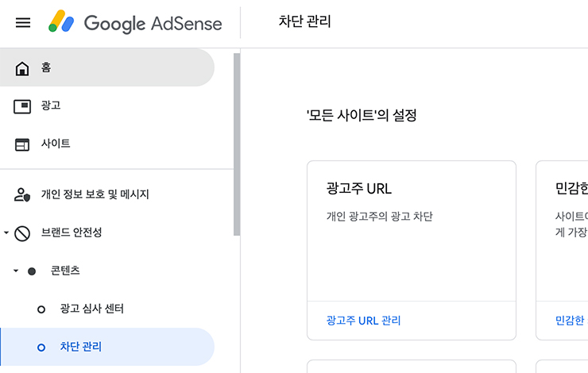Click the blue bullet beside 차단 관리

point(41,348)
